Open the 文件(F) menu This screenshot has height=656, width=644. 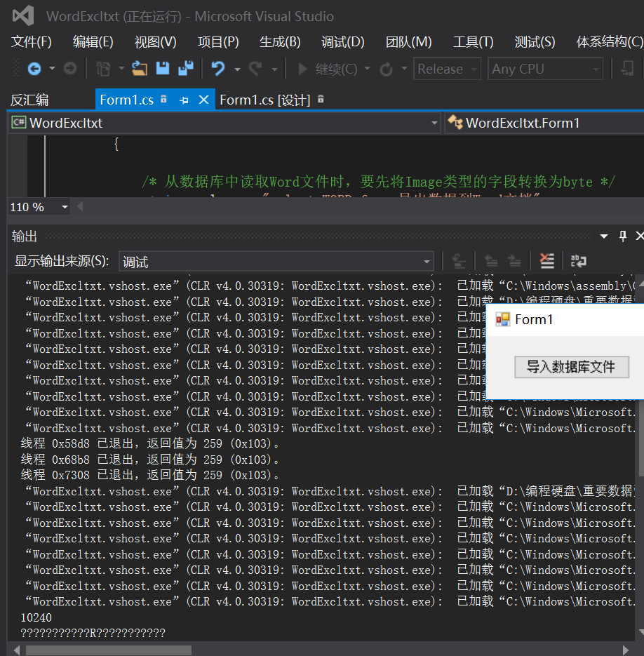[32, 41]
